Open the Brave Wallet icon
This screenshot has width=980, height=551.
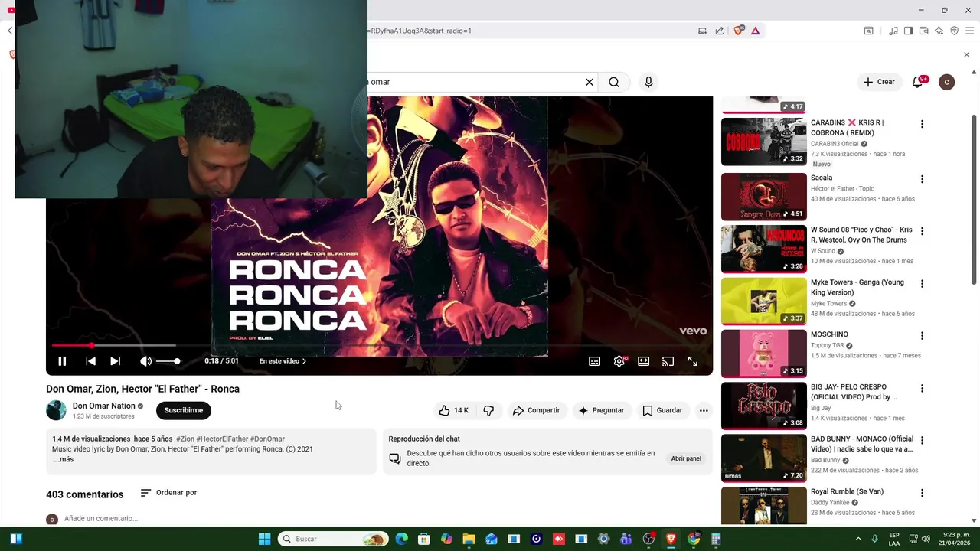pyautogui.click(x=923, y=31)
